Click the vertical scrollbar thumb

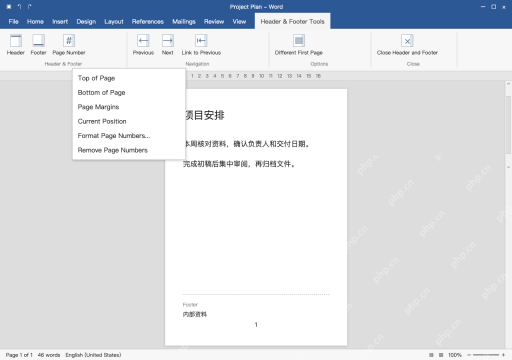[508, 125]
